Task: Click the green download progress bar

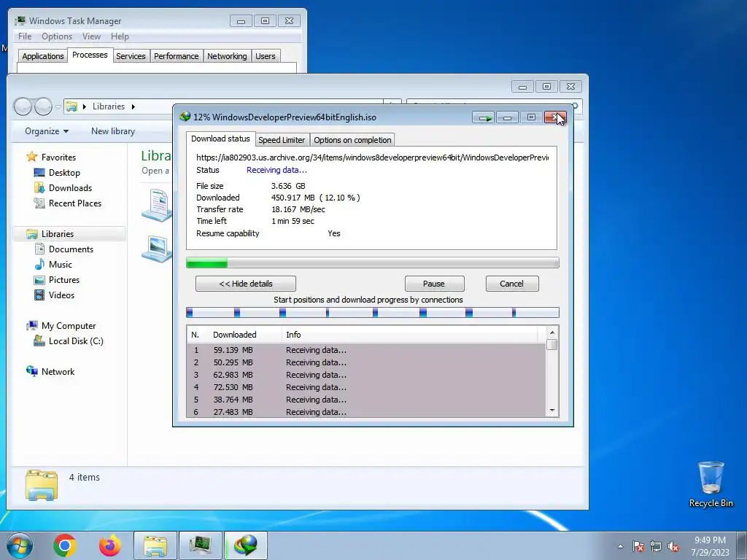Action: click(x=373, y=262)
